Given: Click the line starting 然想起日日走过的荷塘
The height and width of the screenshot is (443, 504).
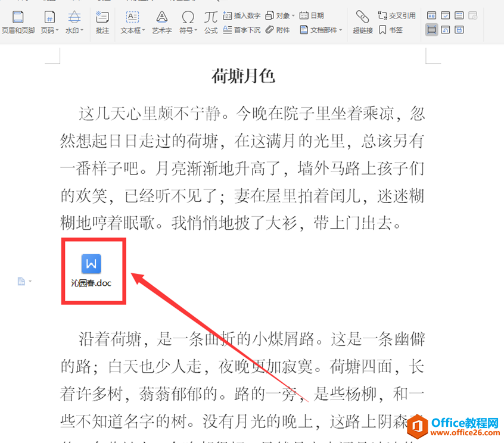Looking at the screenshot, I should click(x=242, y=141).
